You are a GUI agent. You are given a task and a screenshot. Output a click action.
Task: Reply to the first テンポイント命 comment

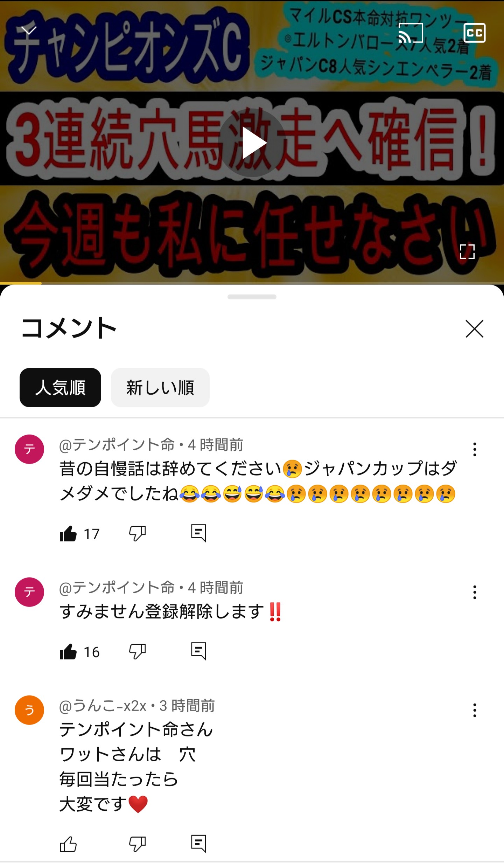tap(198, 533)
